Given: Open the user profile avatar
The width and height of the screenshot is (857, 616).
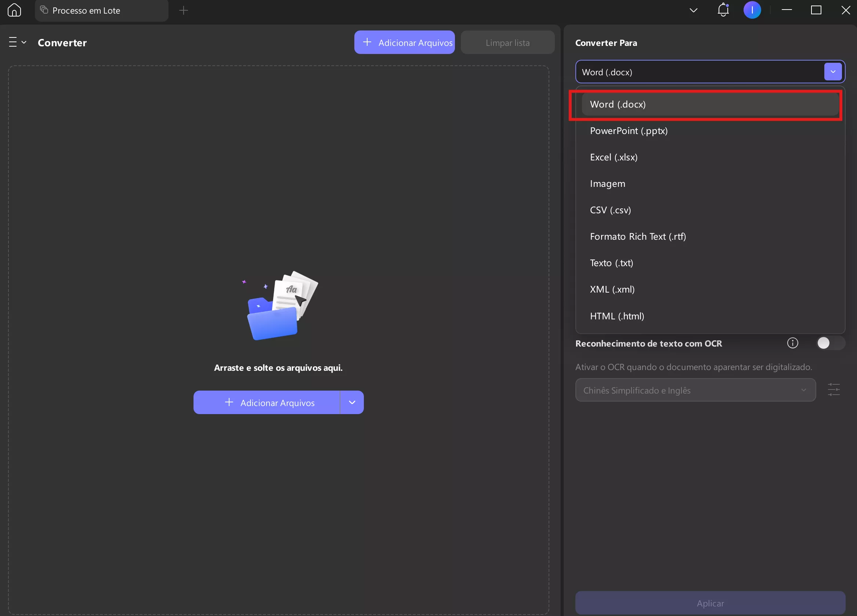Looking at the screenshot, I should 752,10.
